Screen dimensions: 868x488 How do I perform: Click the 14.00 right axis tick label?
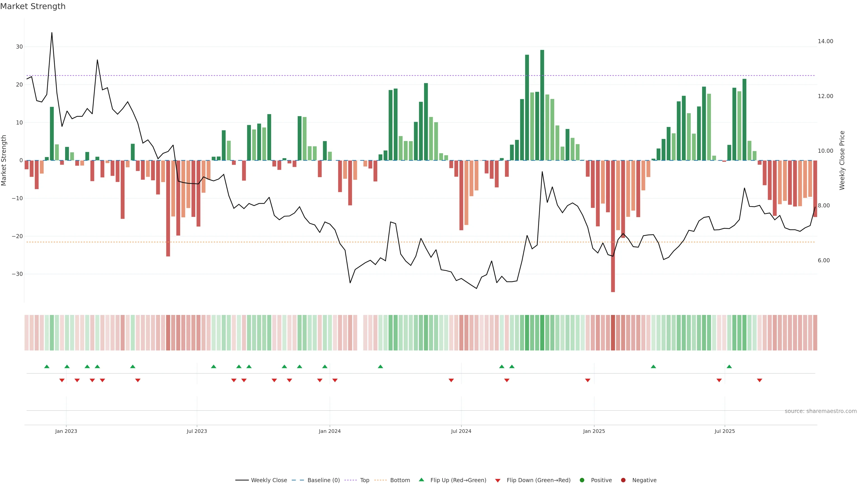(x=825, y=41)
